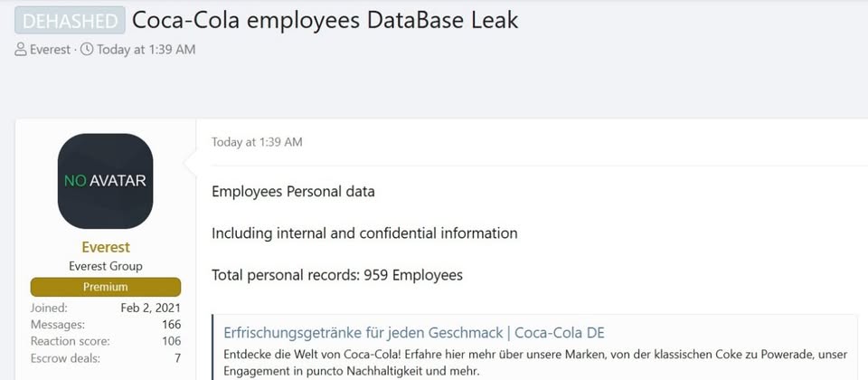This screenshot has width=868, height=380.
Task: Click the Employees Personal data line
Action: point(293,192)
